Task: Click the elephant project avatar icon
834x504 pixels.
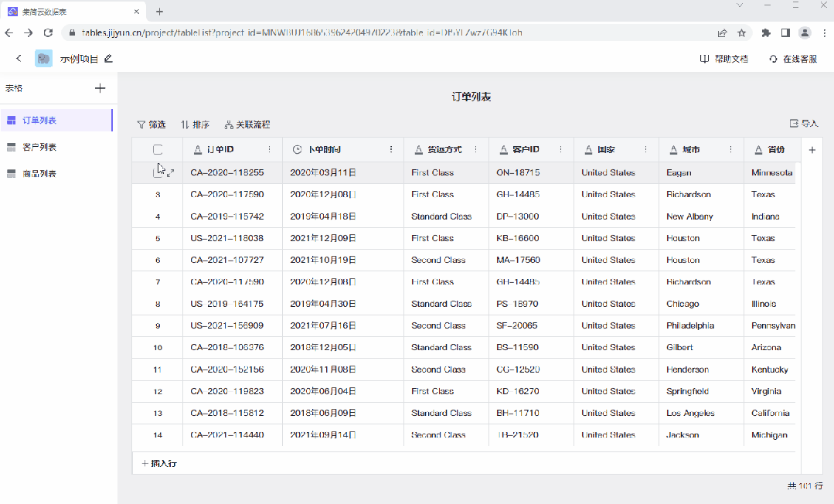Action: (x=43, y=59)
